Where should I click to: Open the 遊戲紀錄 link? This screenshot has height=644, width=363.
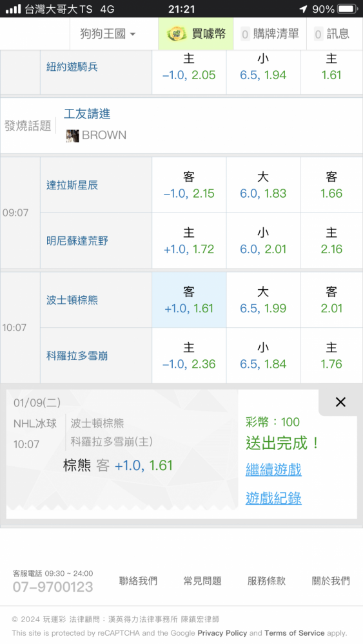coord(273,498)
